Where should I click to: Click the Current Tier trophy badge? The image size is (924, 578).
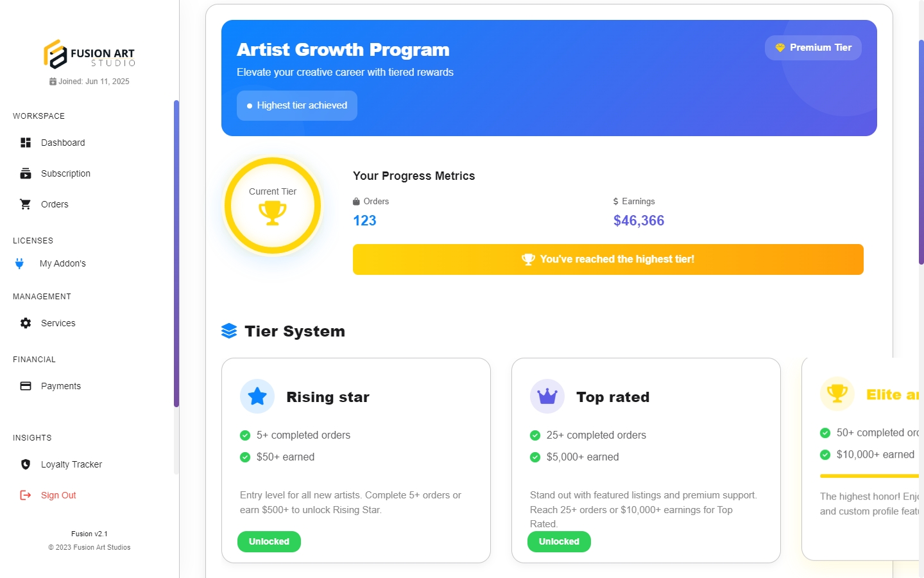[273, 206]
